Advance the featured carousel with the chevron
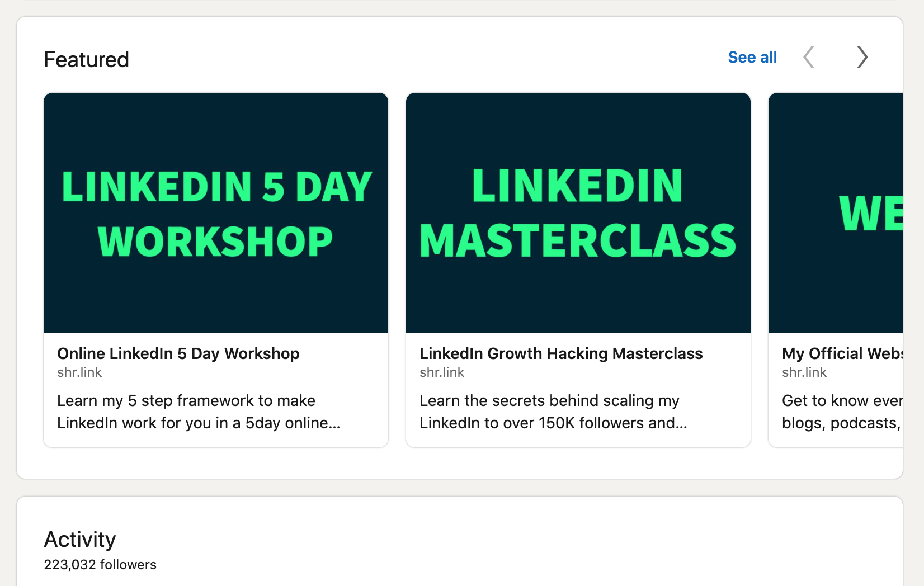Viewport: 924px width, 586px height. [861, 57]
